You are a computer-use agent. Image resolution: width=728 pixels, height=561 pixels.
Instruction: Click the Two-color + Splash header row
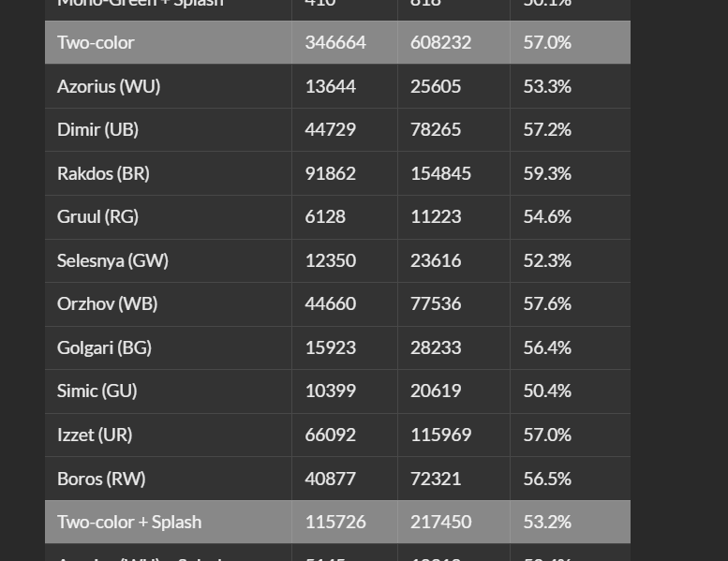pos(129,522)
